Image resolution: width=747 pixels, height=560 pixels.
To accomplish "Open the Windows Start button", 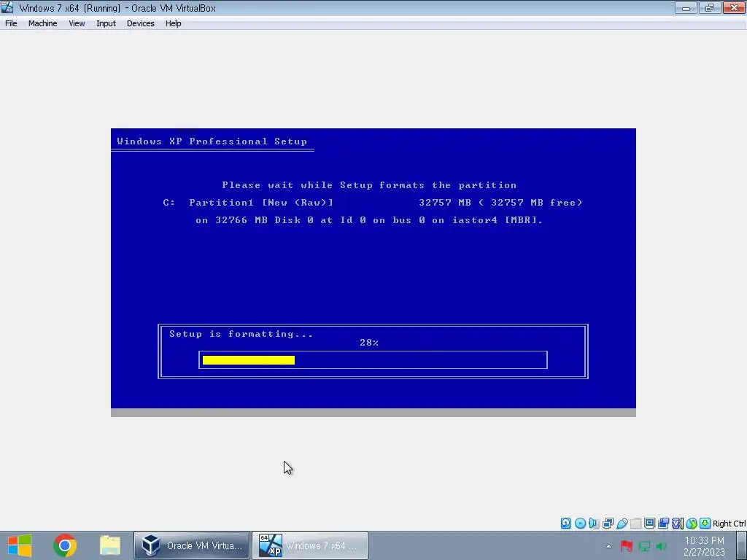I will (19, 545).
